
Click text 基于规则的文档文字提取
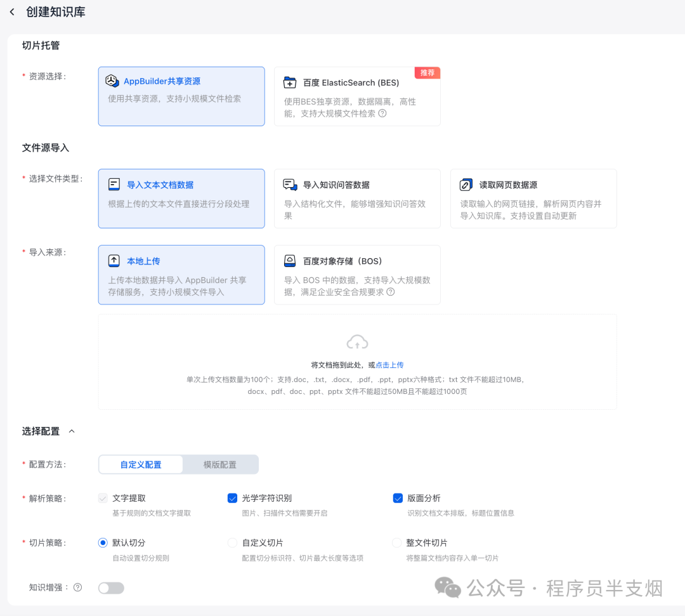point(152,513)
